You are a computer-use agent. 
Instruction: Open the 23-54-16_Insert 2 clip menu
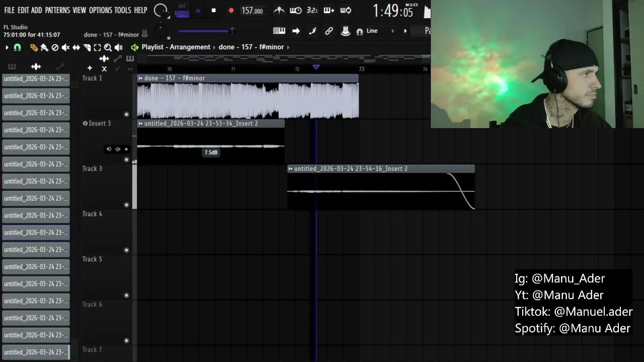click(x=291, y=169)
